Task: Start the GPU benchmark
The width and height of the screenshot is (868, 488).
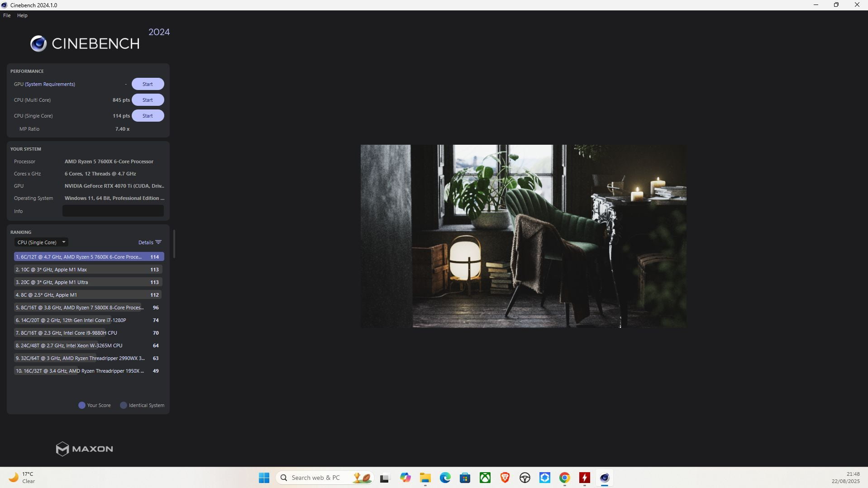Action: [148, 84]
